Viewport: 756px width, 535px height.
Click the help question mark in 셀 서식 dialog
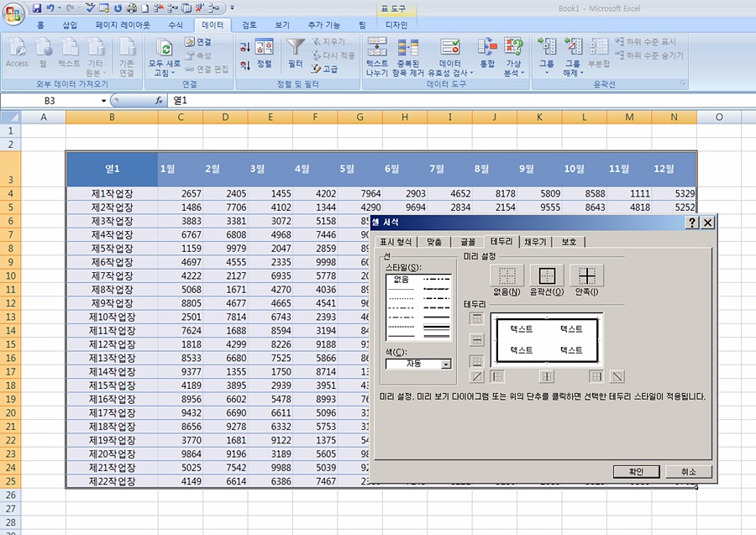point(691,223)
